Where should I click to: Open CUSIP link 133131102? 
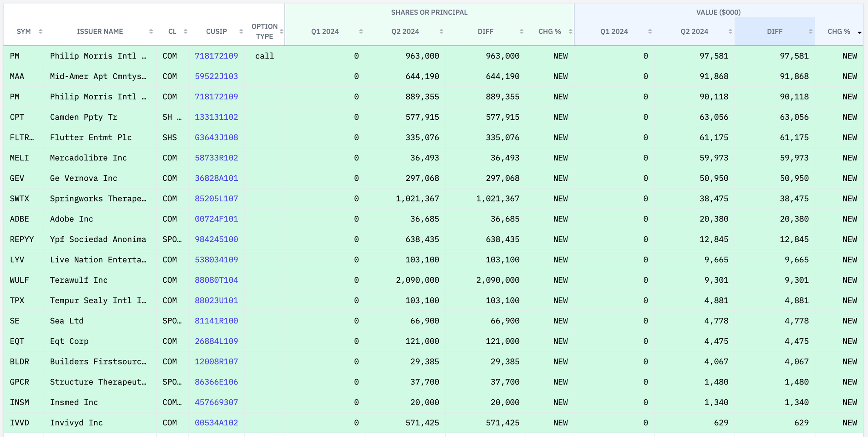[x=216, y=117]
